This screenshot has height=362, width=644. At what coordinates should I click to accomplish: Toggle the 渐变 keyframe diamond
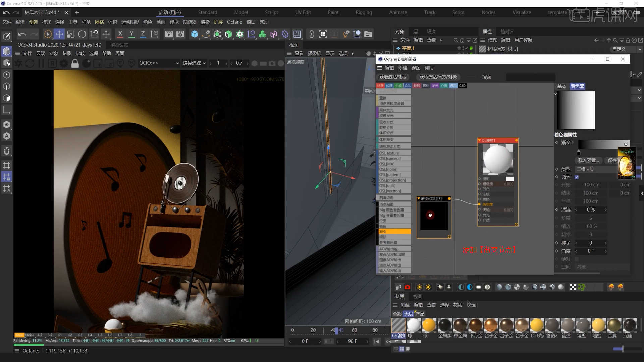[557, 142]
